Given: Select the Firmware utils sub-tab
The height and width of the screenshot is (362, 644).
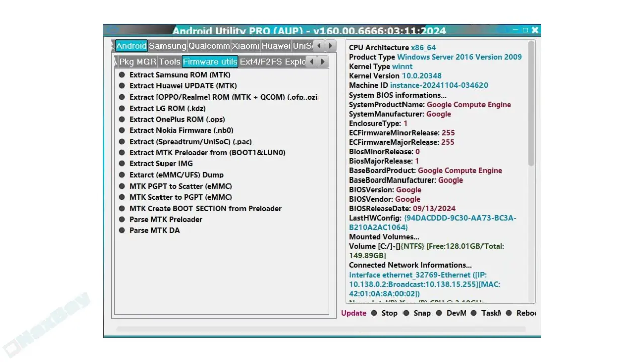Looking at the screenshot, I should coord(210,62).
